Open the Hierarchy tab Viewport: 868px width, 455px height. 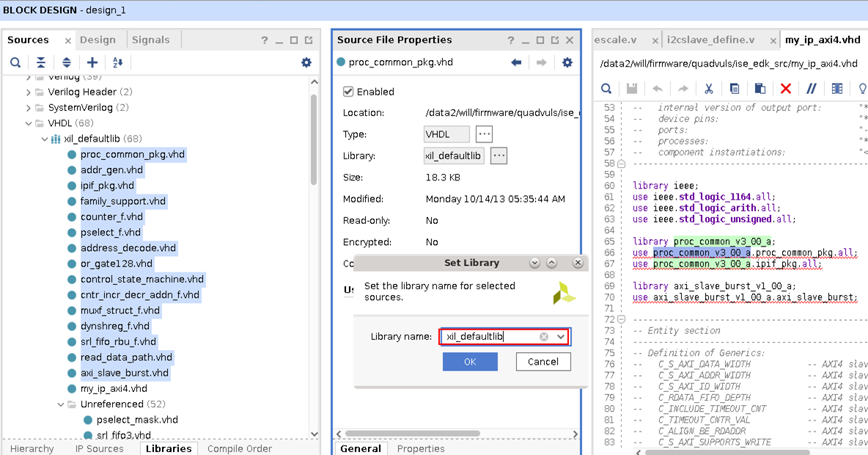tap(32, 448)
